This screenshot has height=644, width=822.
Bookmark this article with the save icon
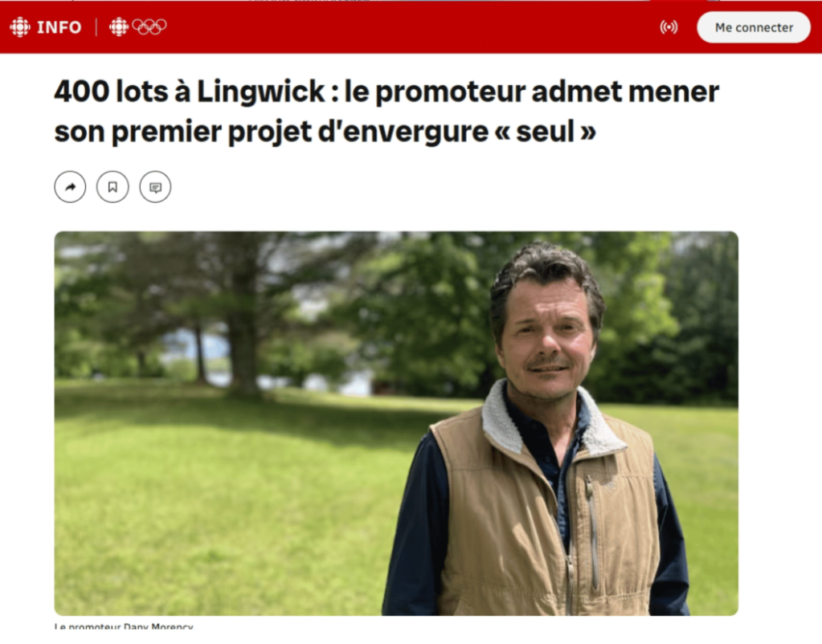click(x=112, y=187)
